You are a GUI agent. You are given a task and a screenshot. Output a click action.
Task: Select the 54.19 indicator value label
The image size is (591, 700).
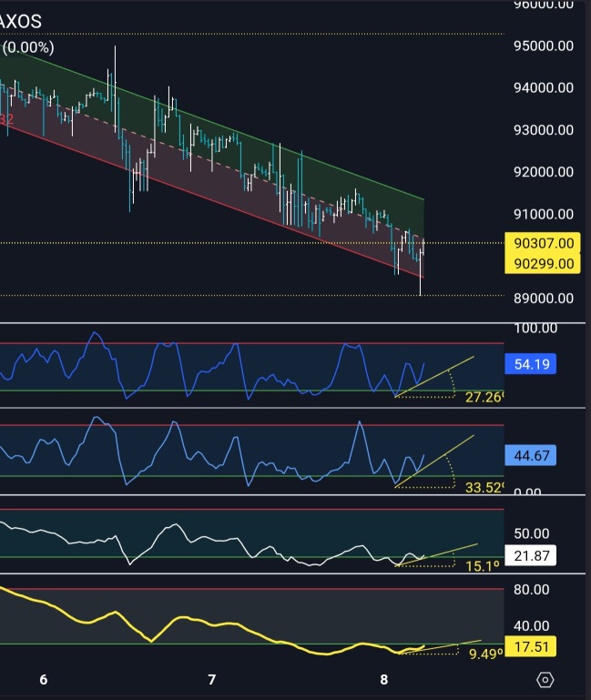(530, 364)
